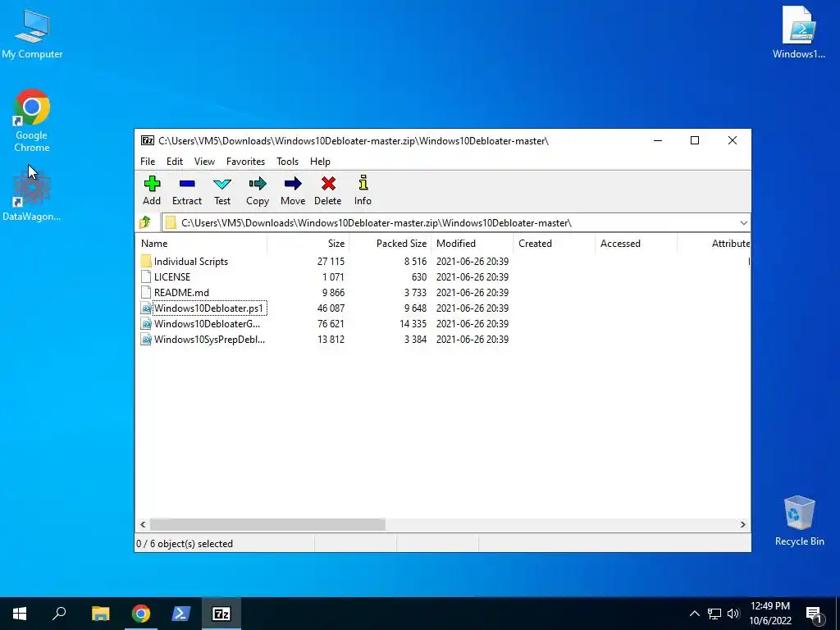This screenshot has width=840, height=630.
Task: Sort by the Accessed column
Action: [636, 243]
